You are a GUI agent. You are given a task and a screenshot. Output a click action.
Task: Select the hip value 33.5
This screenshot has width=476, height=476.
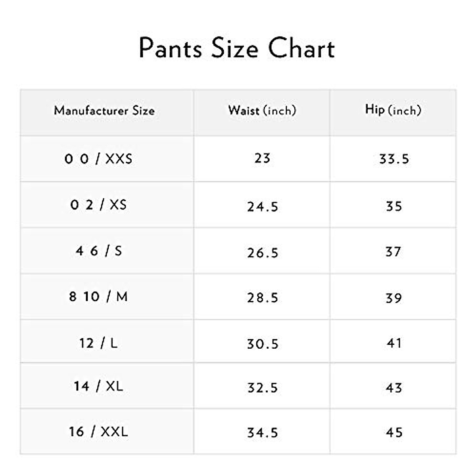pos(394,159)
